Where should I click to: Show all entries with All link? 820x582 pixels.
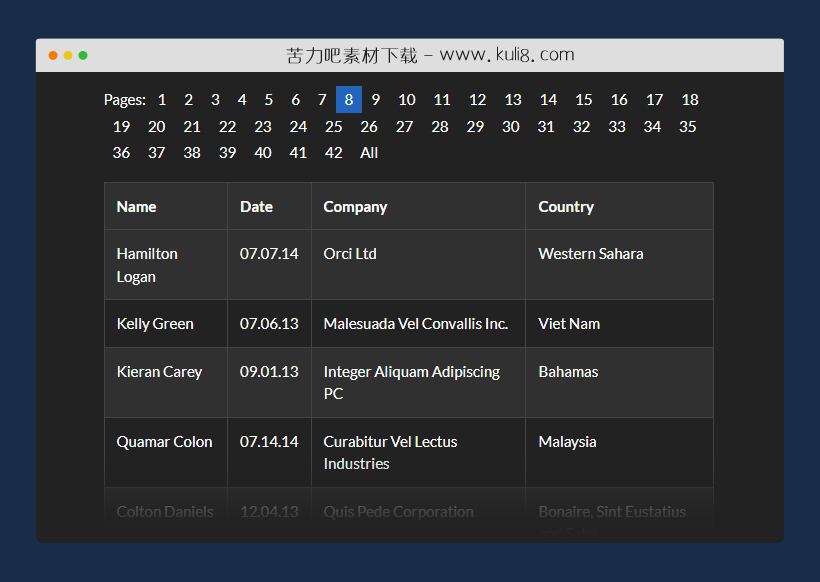(369, 153)
